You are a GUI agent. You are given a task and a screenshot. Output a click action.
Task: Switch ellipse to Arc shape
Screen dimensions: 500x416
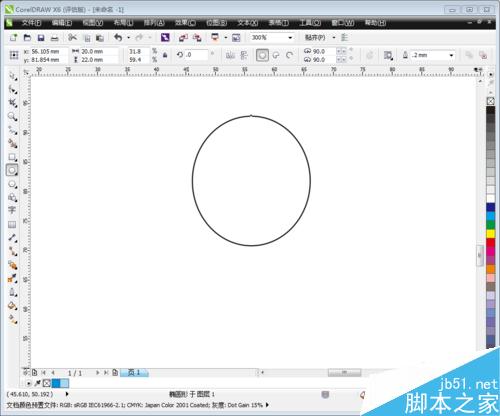[289, 55]
